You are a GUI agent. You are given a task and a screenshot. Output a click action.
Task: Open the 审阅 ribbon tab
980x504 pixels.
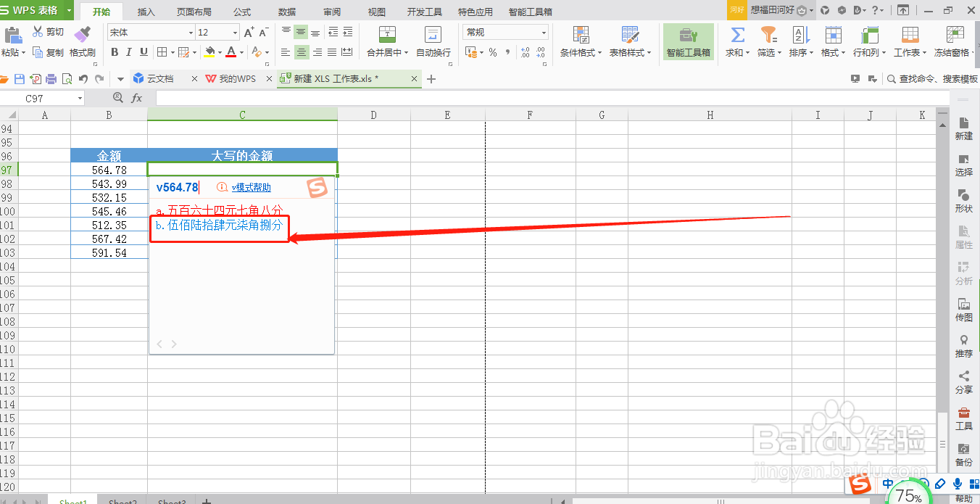[332, 12]
